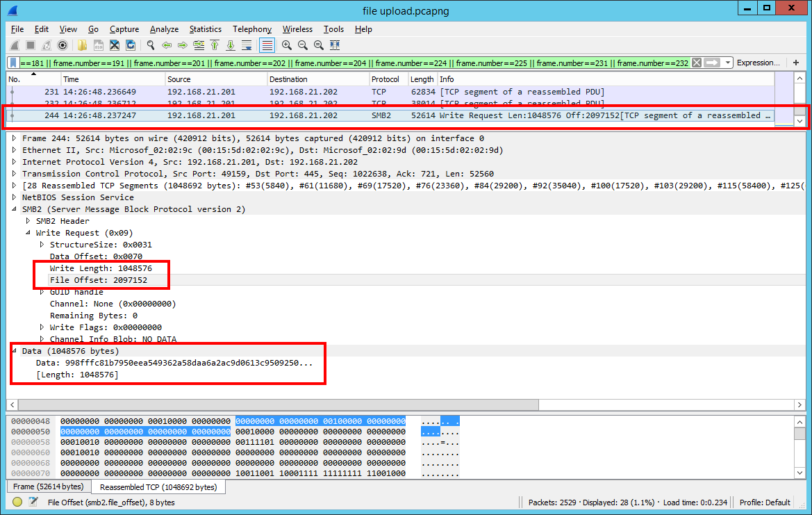Image resolution: width=812 pixels, height=515 pixels.
Task: Open the Telephony menu
Action: point(251,29)
